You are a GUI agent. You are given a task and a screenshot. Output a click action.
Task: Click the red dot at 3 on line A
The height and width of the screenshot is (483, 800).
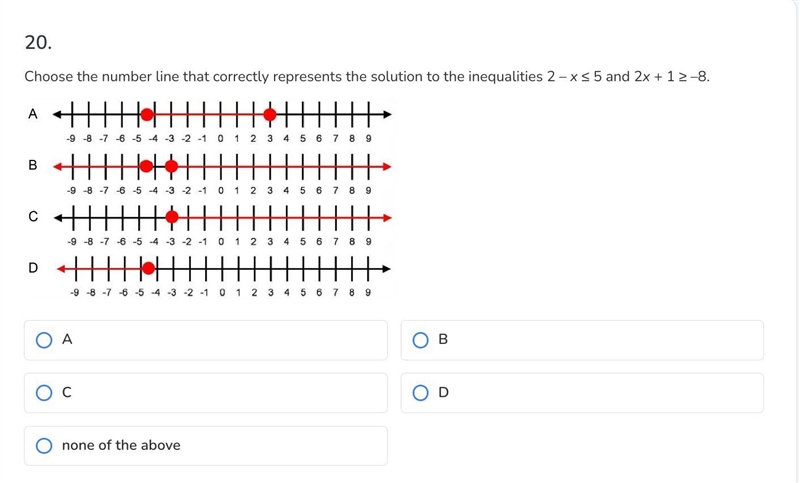(x=270, y=115)
